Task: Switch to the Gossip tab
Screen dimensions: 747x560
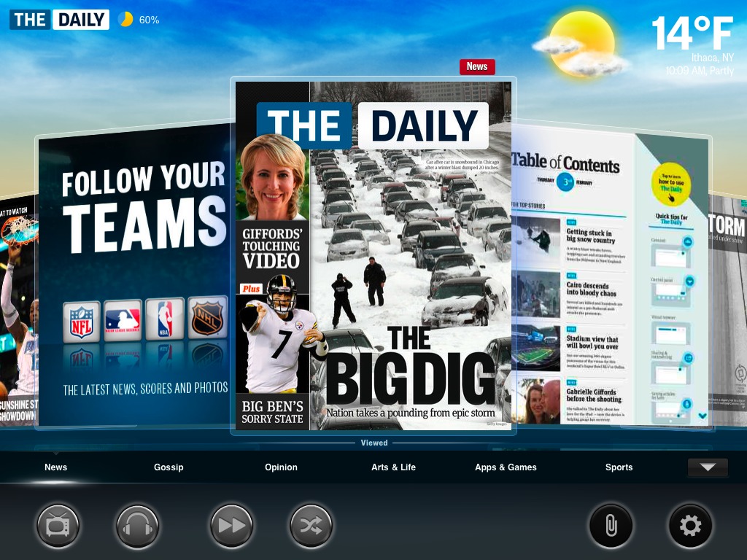Action: [x=169, y=467]
